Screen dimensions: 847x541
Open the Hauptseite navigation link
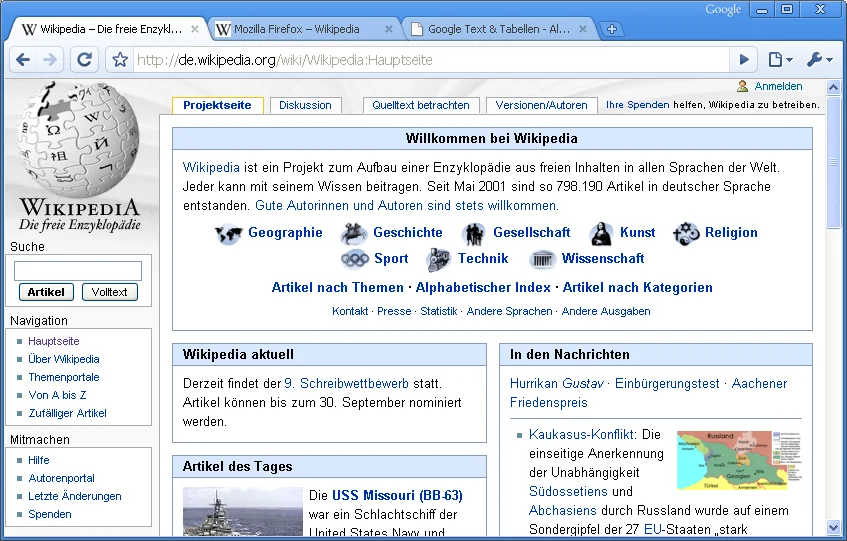click(x=53, y=341)
